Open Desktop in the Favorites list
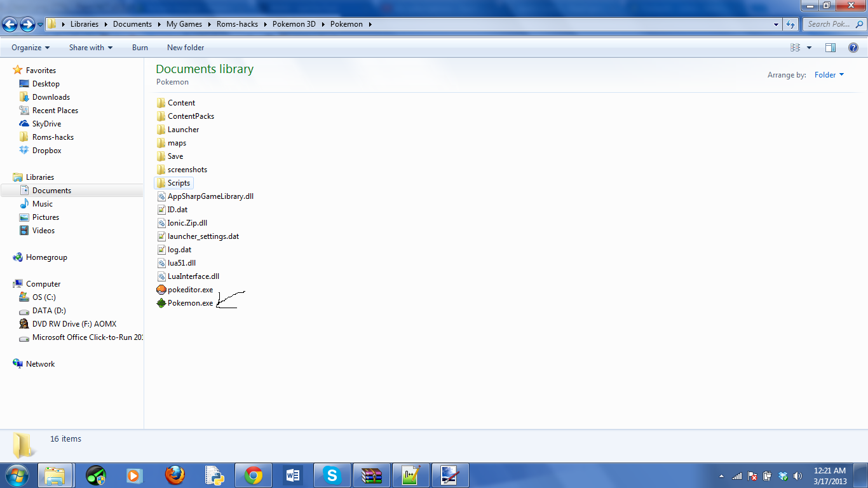The height and width of the screenshot is (488, 868). point(39,84)
